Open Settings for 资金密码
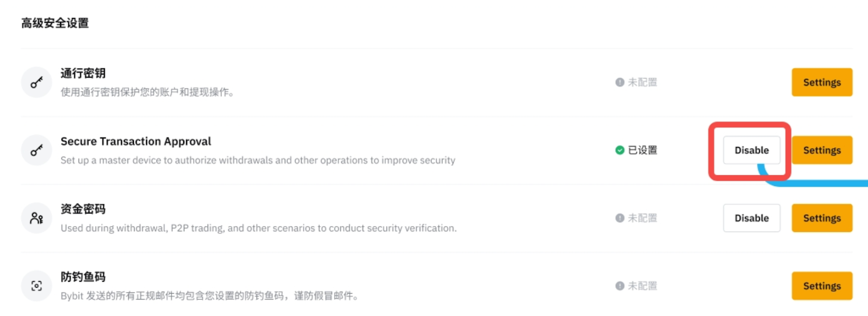Screen dimensions: 868x316 821,218
